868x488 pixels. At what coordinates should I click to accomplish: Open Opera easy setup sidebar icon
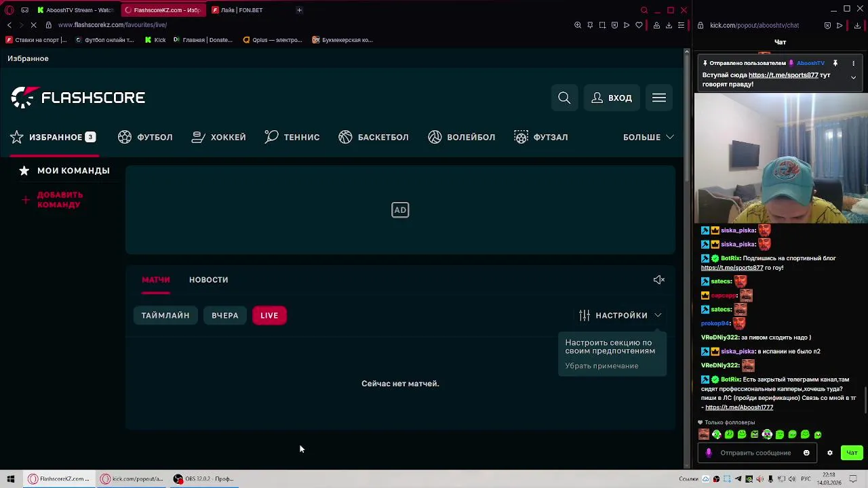coord(681,25)
